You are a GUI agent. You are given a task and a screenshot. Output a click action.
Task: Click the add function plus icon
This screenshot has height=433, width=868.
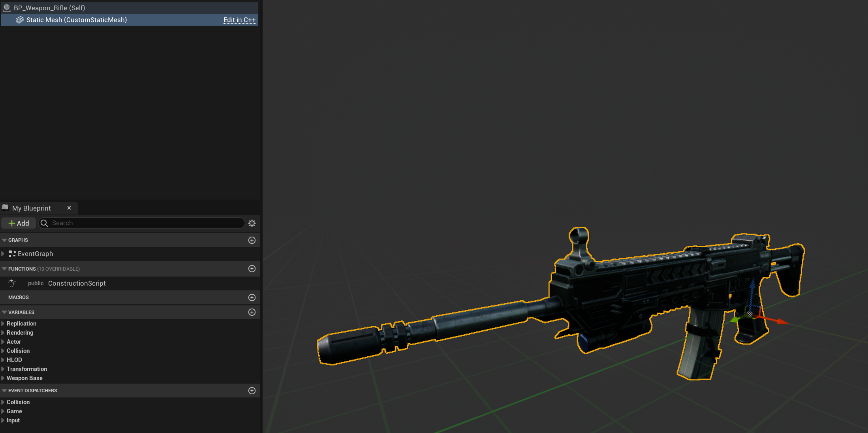coord(252,269)
